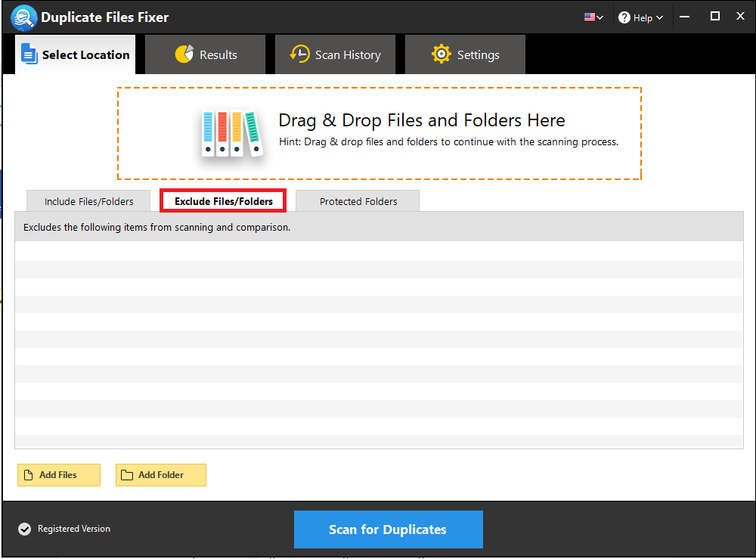Select the Exclude Files/Folders tab
The width and height of the screenshot is (756, 559).
click(223, 201)
